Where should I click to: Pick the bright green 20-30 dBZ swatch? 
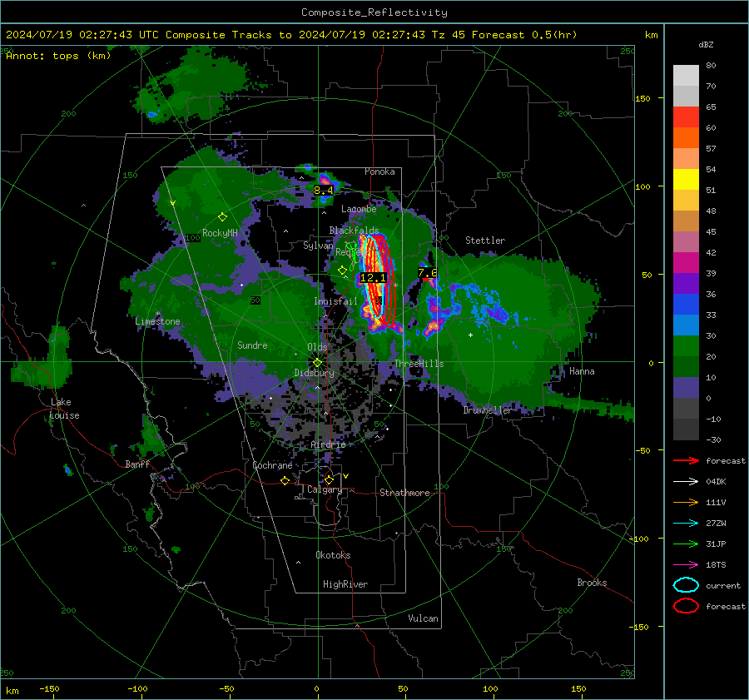[x=686, y=346]
